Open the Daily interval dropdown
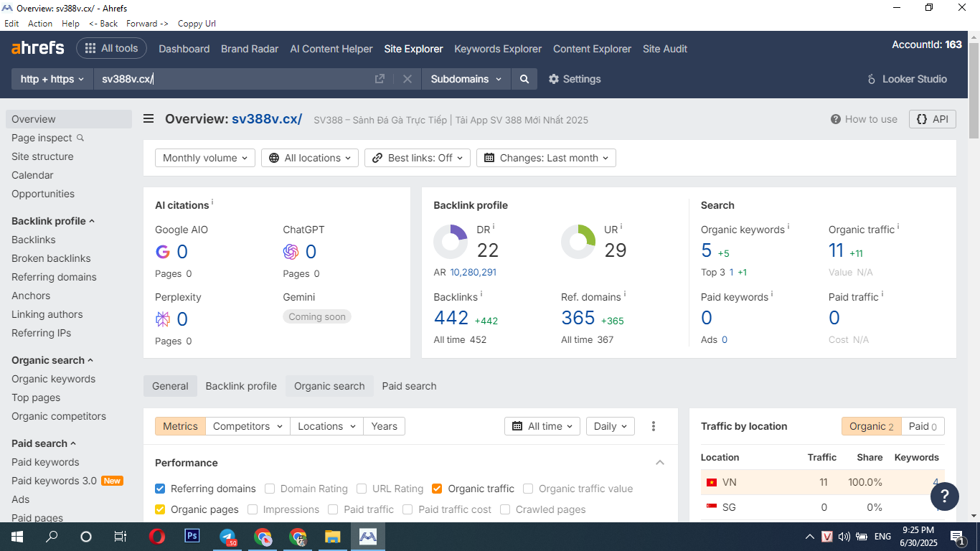 pyautogui.click(x=611, y=426)
